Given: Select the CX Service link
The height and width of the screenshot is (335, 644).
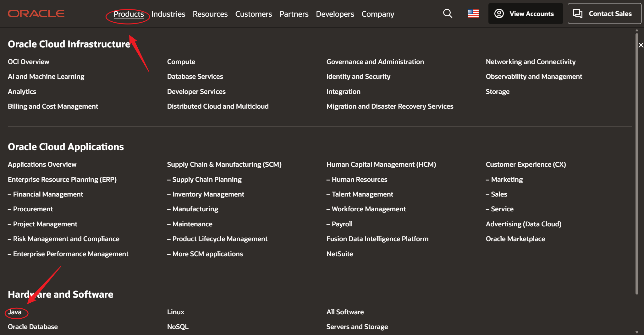Looking at the screenshot, I should (x=500, y=209).
